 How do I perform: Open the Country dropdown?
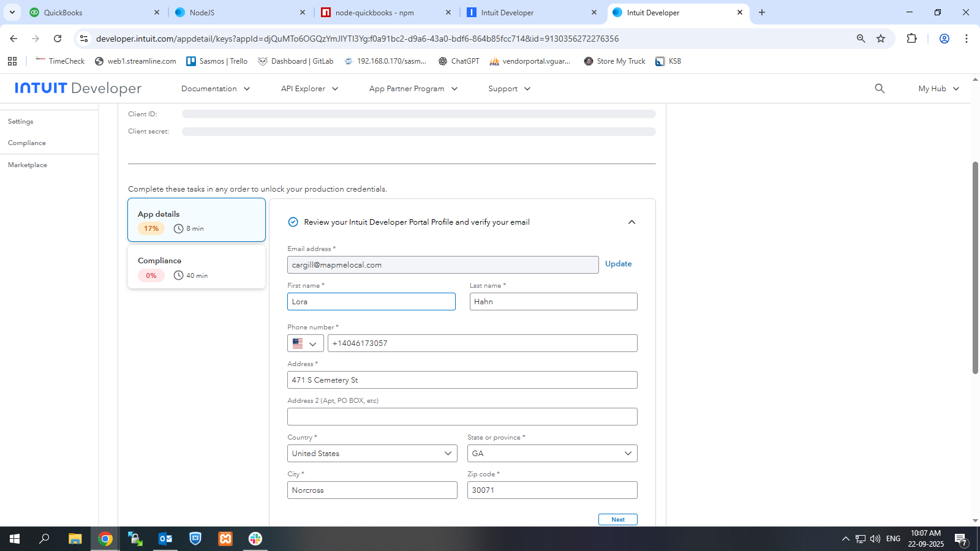[x=372, y=454]
